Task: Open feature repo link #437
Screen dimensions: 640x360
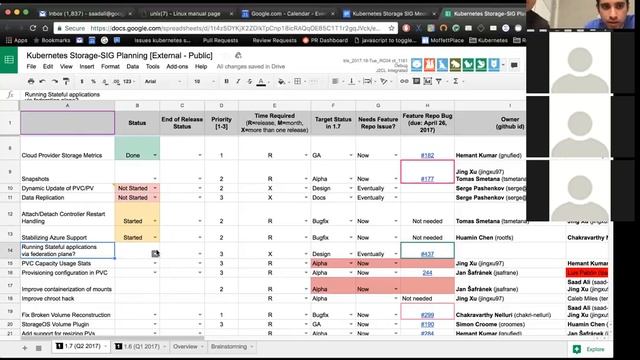Action: (427, 254)
